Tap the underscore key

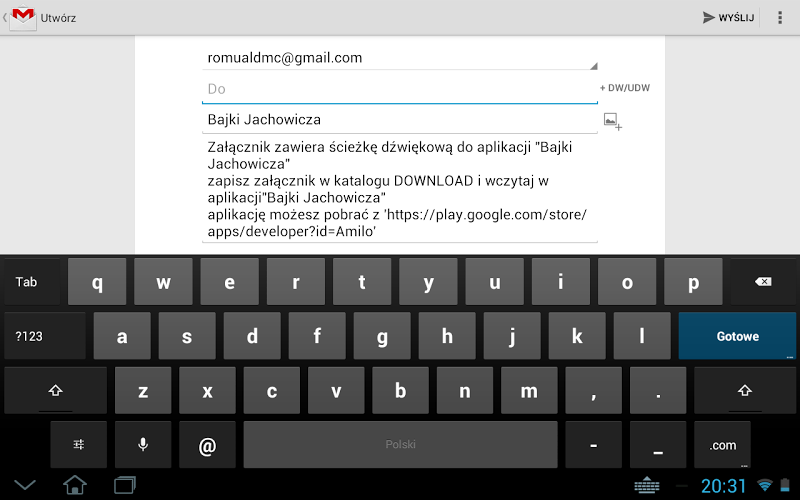click(658, 445)
